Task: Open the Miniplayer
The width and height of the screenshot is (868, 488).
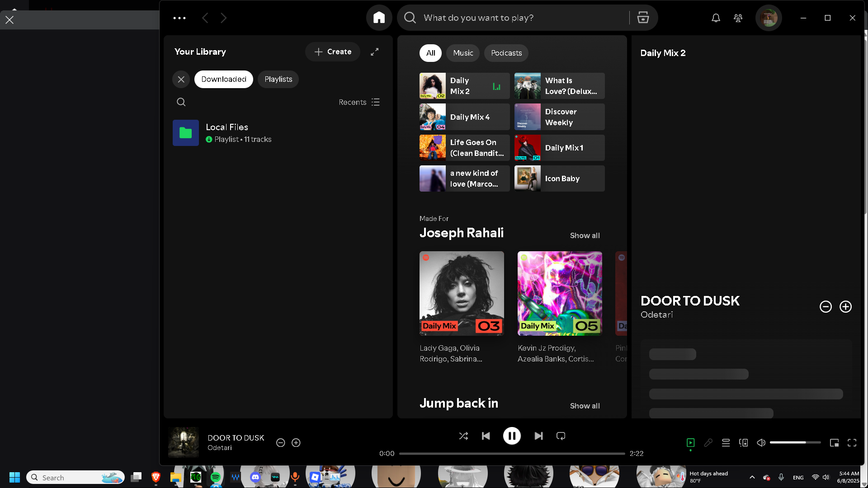Action: coord(834,443)
